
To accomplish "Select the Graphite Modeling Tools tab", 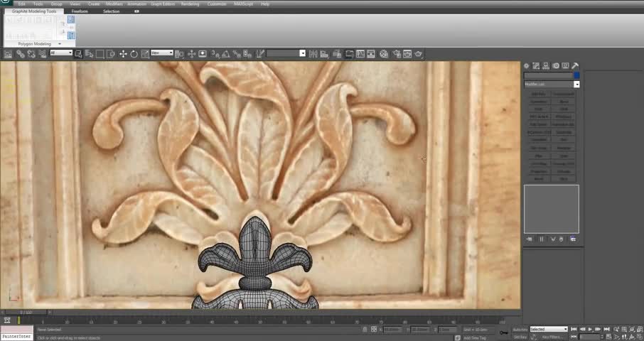I will (34, 11).
